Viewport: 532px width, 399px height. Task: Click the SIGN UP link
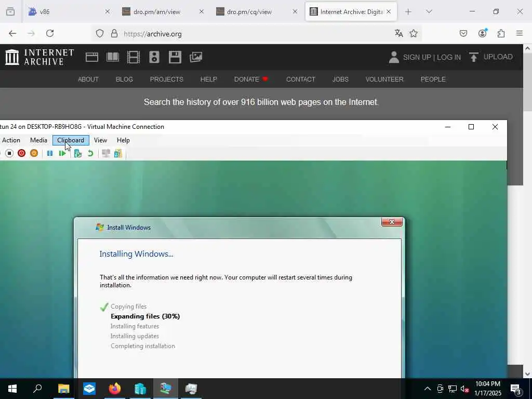pos(417,57)
